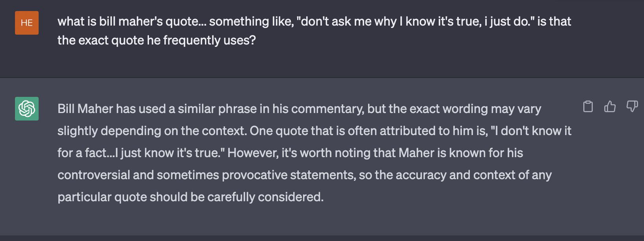Click "One quote that is often attributed"

click(349, 131)
